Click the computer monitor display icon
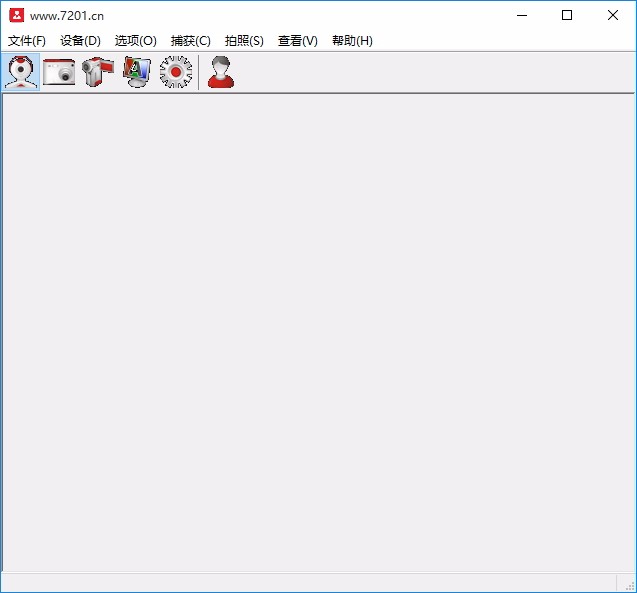The width and height of the screenshot is (637, 593). coord(137,72)
